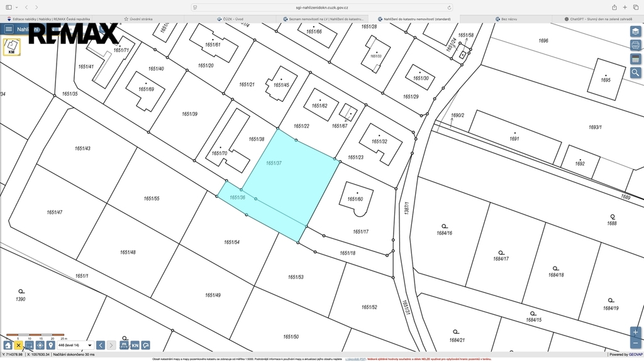644x362 pixels.
Task: Click the KM map thumbnail overview
Action: pyautogui.click(x=12, y=48)
